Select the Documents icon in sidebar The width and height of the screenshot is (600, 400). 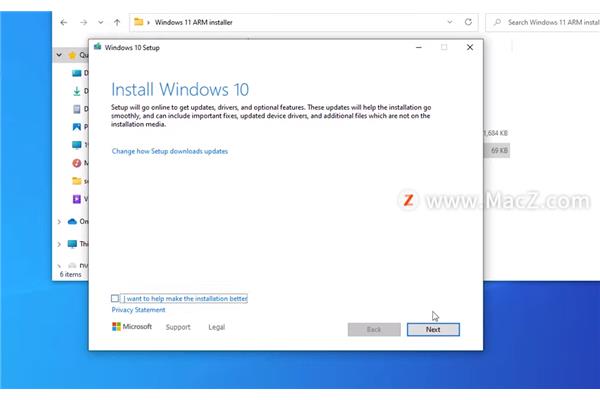coord(77,109)
